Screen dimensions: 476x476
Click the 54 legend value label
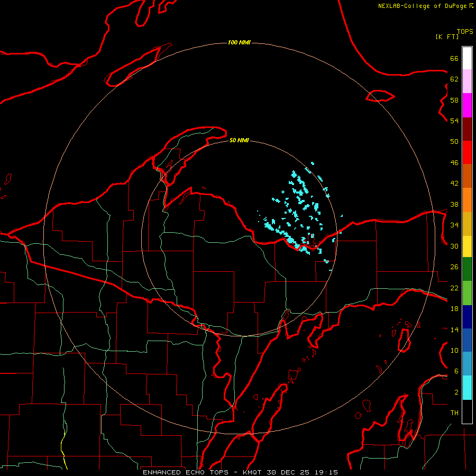tap(454, 121)
